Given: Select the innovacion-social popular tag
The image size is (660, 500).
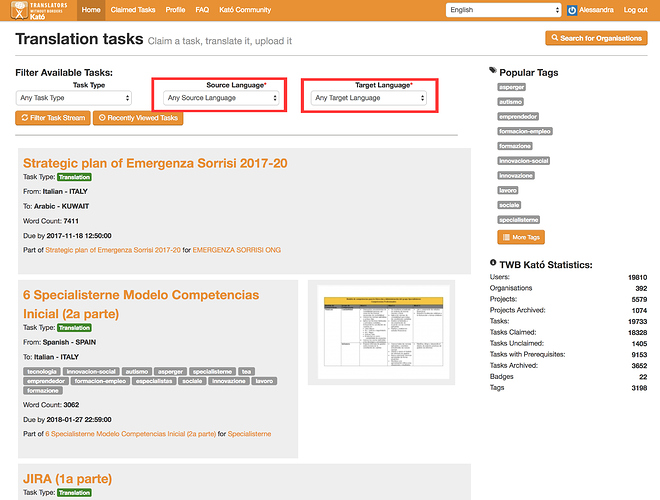Looking at the screenshot, I should coord(524,161).
